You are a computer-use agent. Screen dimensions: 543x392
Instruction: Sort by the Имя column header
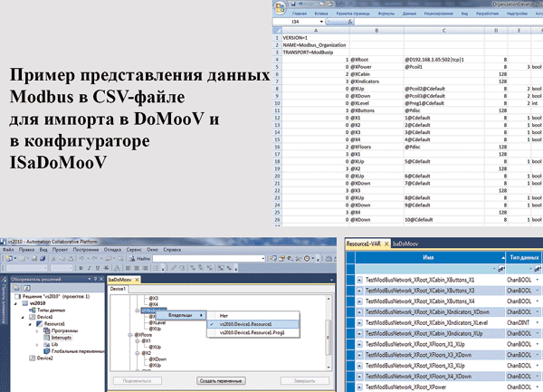(430, 257)
